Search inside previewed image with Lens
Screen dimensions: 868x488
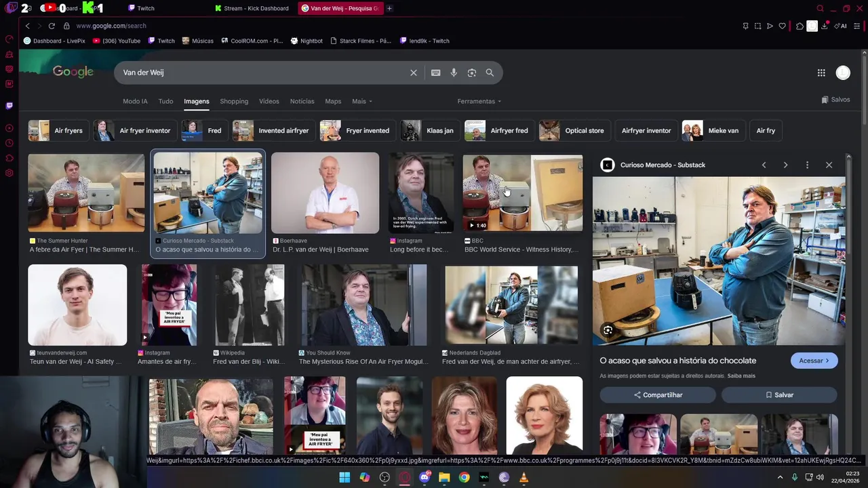click(608, 330)
